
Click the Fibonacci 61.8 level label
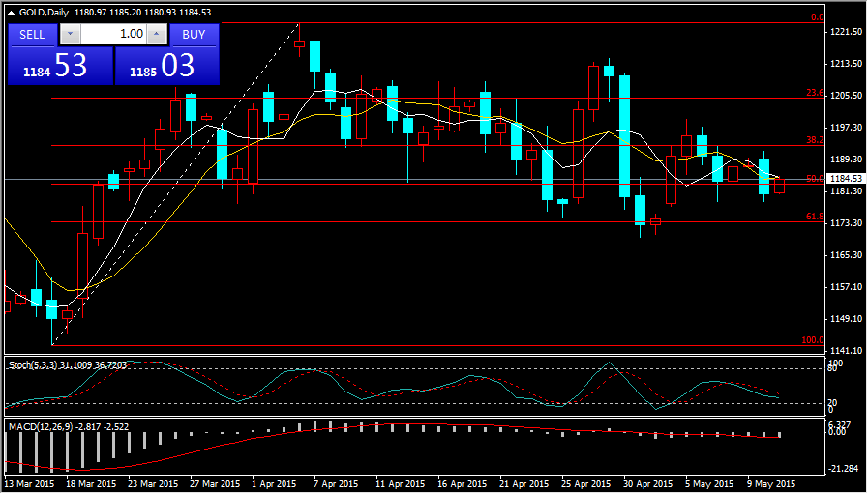[x=814, y=217]
